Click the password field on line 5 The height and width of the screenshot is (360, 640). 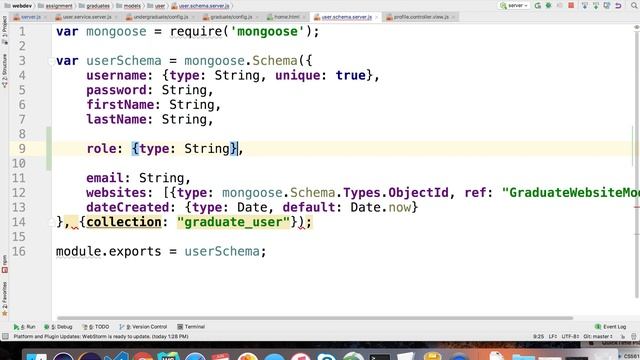tap(116, 90)
